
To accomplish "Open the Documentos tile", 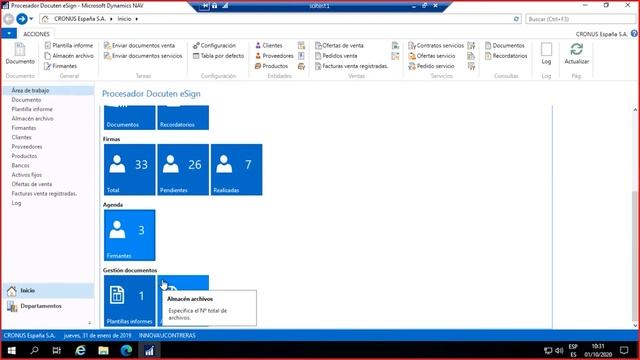I will (129, 118).
